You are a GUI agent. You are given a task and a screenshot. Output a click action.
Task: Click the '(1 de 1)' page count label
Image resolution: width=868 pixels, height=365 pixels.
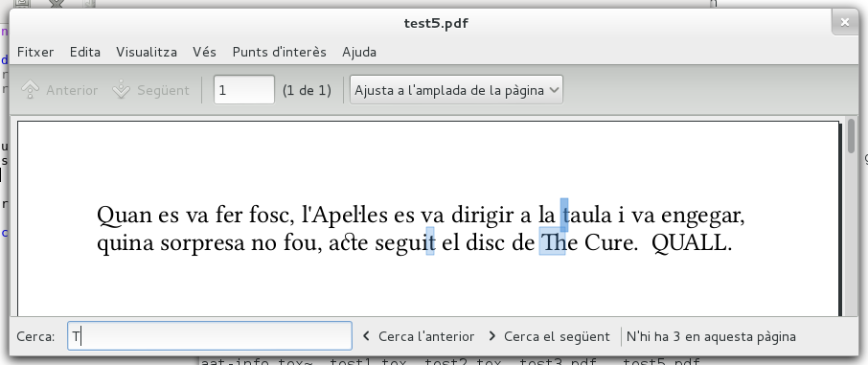(307, 90)
